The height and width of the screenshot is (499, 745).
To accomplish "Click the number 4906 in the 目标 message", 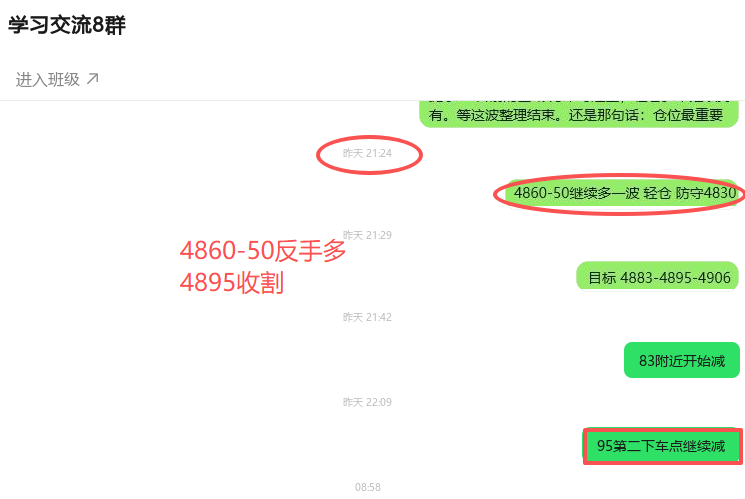I will 715,278.
